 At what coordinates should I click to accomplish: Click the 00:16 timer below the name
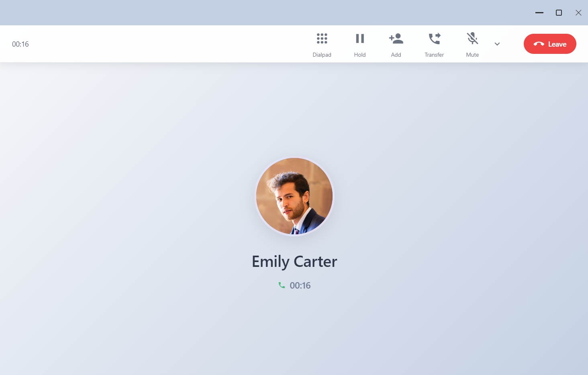click(x=300, y=285)
